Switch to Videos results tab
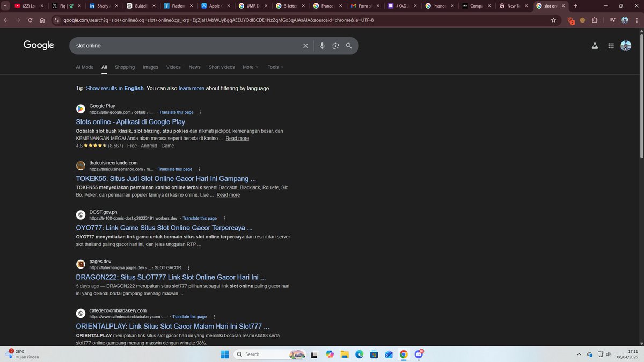The image size is (644, 362). (173, 67)
